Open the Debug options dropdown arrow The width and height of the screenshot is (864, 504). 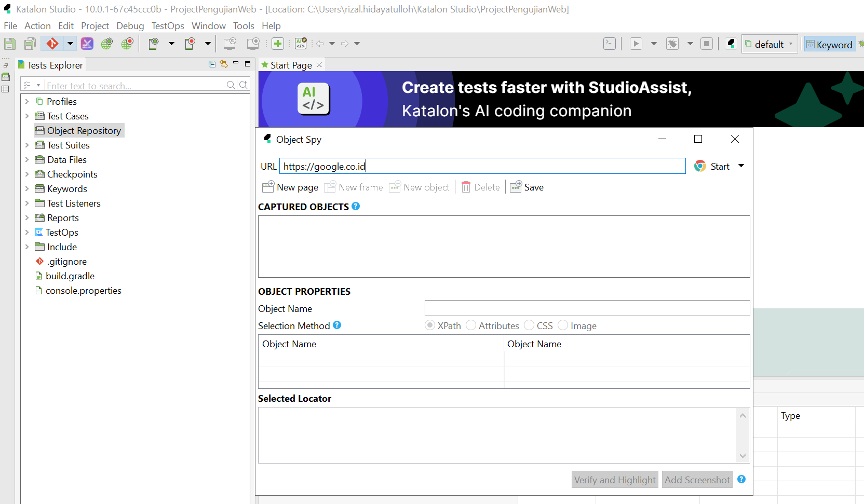point(691,44)
